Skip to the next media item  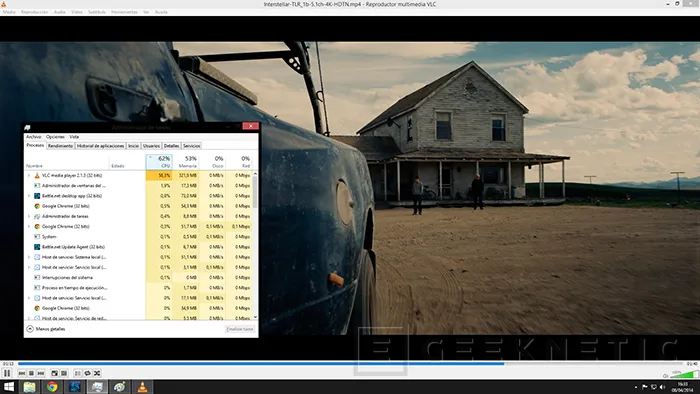41,373
